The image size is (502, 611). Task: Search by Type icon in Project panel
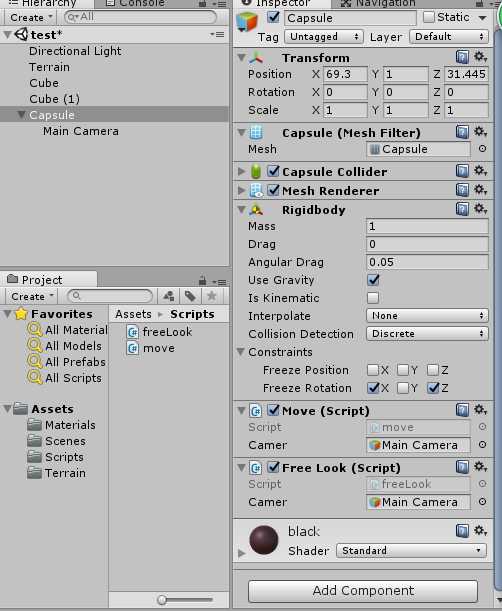(x=169, y=296)
